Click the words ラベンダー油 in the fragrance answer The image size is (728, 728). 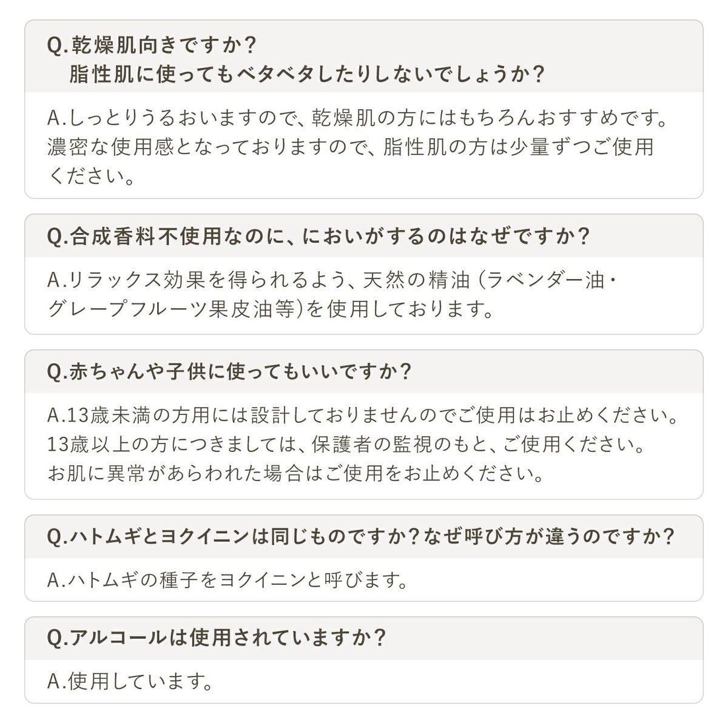coord(549,280)
